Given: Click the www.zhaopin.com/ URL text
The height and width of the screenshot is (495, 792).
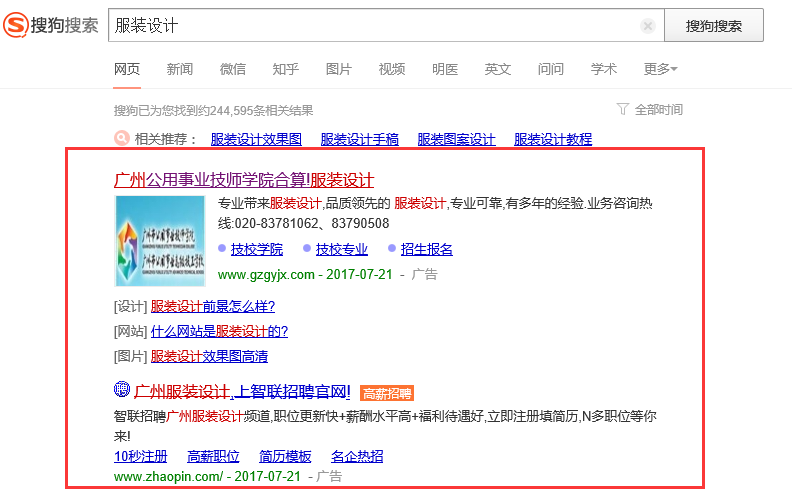Looking at the screenshot, I should [x=169, y=476].
